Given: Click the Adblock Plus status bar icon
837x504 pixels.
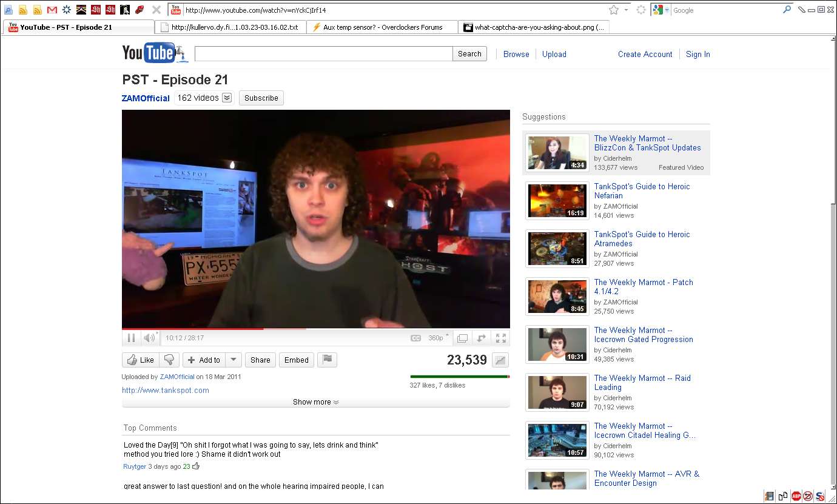Looking at the screenshot, I should [x=796, y=496].
